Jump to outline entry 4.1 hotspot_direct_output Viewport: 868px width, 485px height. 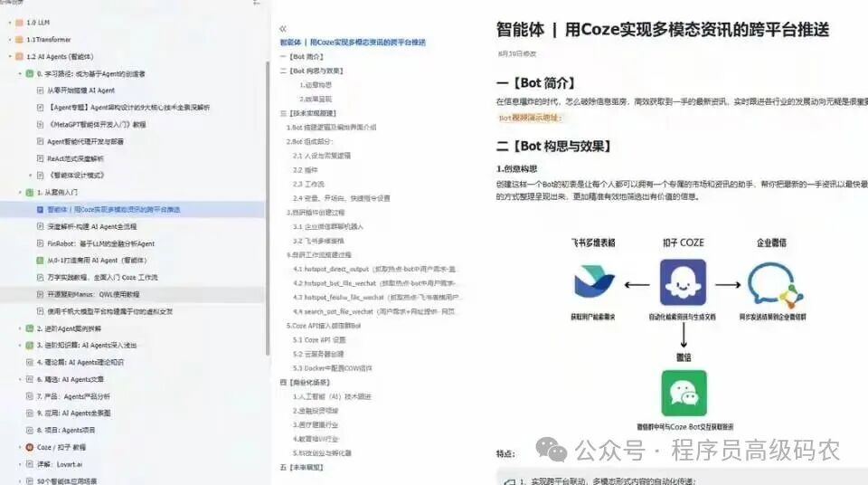374,269
